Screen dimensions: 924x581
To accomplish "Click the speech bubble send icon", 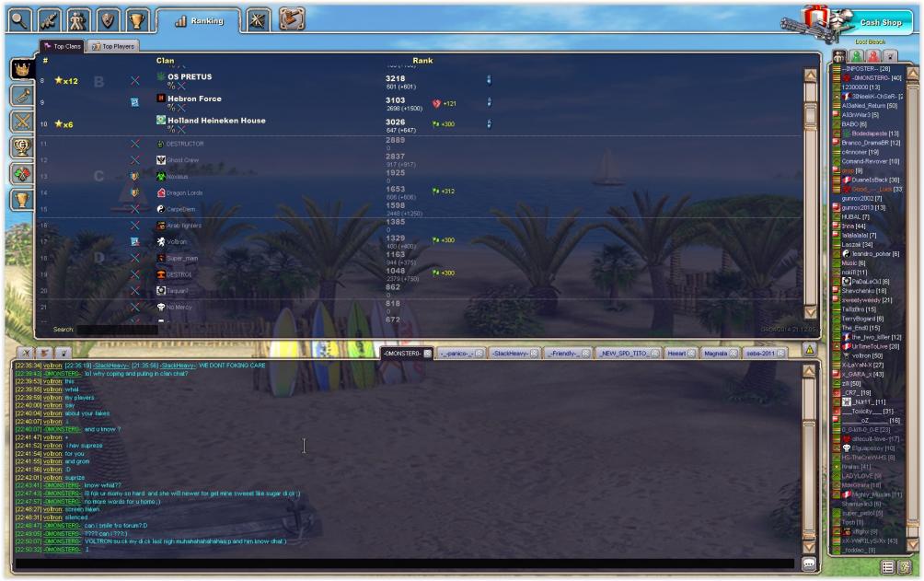I will [809, 564].
